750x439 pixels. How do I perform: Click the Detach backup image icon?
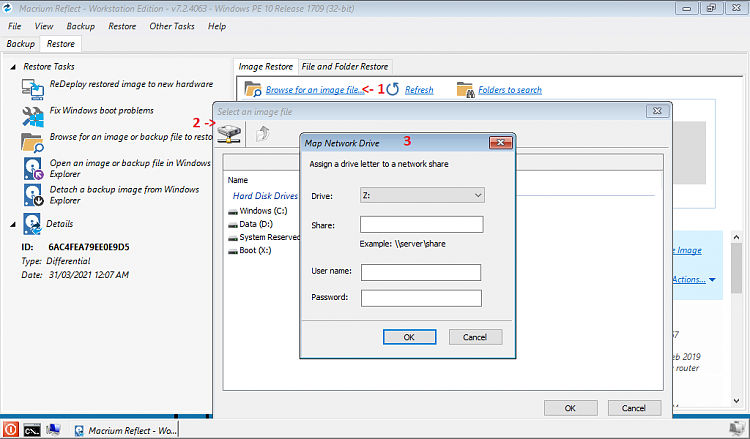click(33, 195)
